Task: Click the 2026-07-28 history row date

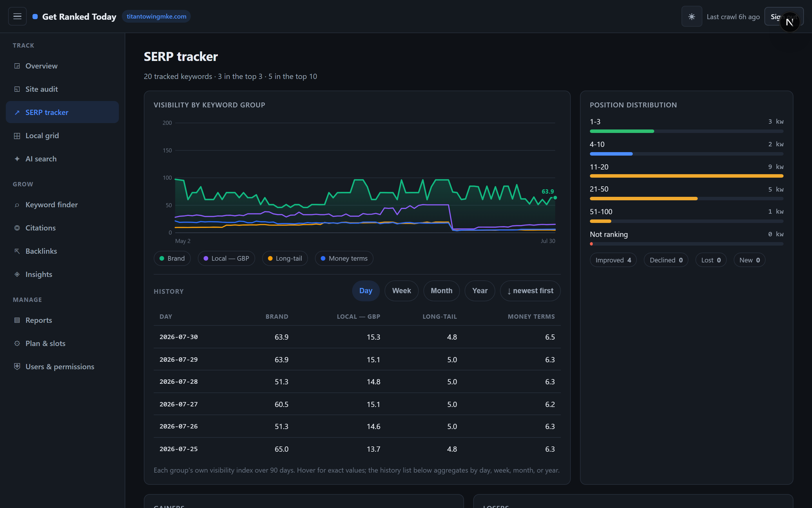Action: (x=179, y=382)
